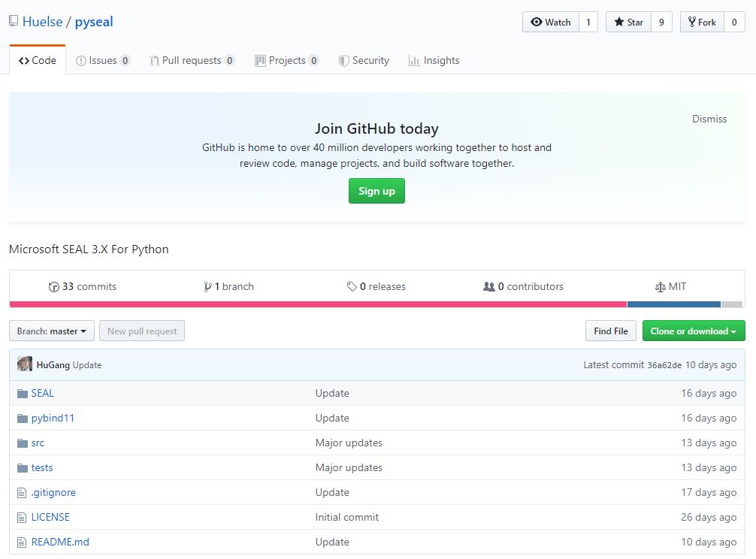Click the people icon beside contributors
The width and height of the screenshot is (756, 559).
coord(489,287)
